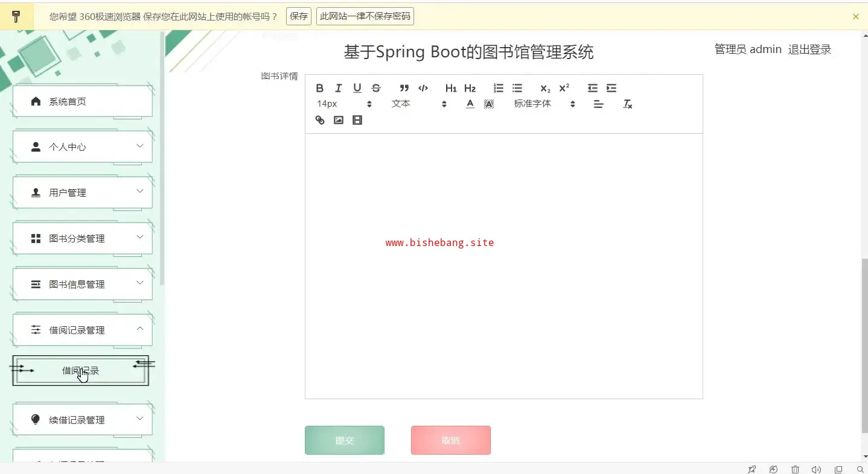The width and height of the screenshot is (868, 474).
Task: Expand the 用户管理 menu
Action: click(x=83, y=192)
